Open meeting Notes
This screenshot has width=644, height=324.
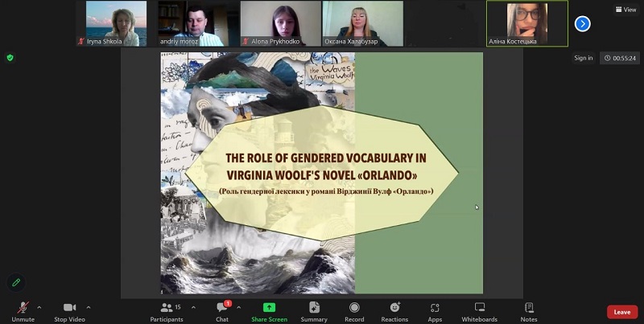[529, 312]
